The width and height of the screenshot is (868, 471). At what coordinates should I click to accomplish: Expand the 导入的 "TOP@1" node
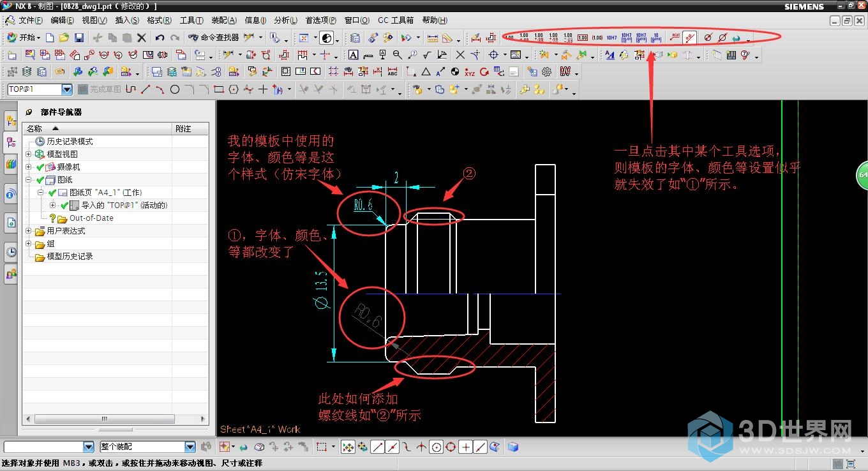(52, 206)
